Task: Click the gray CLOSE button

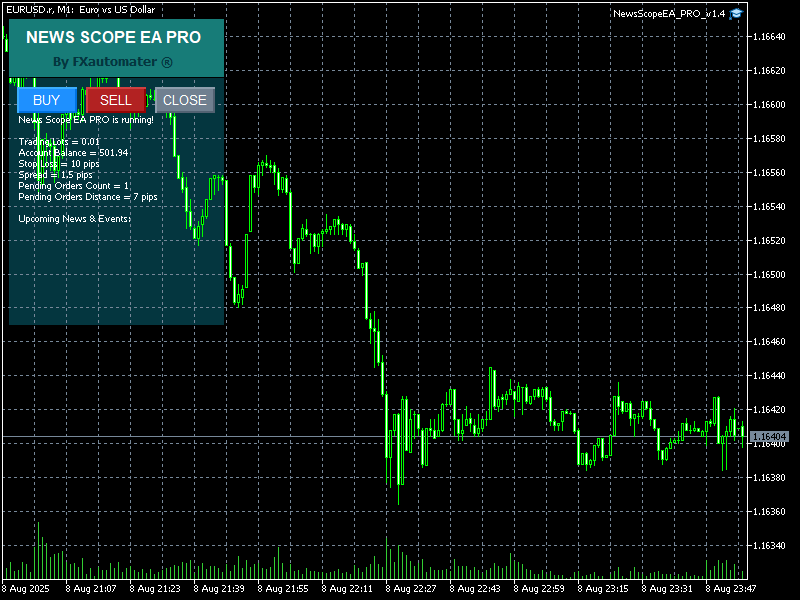Action: [185, 100]
